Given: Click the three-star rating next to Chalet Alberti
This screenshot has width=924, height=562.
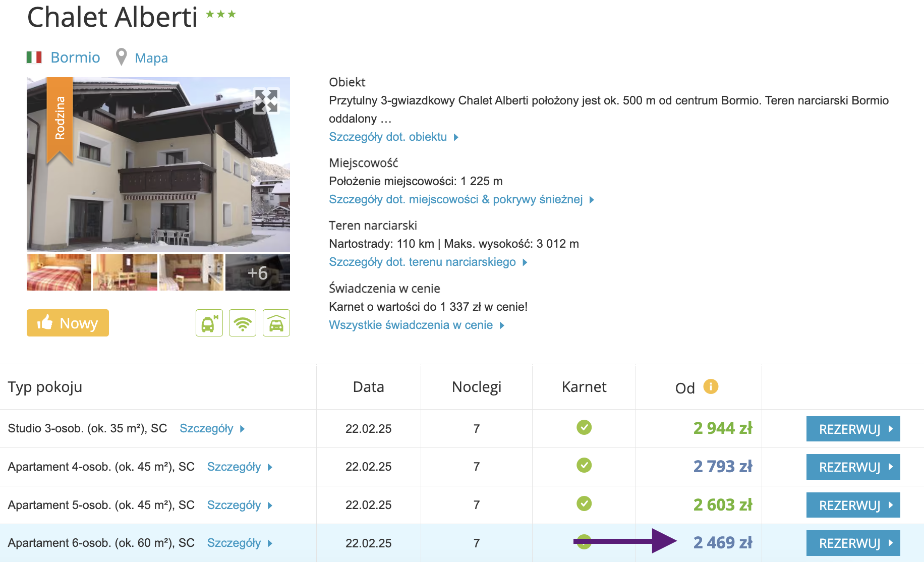Looking at the screenshot, I should click(x=221, y=14).
